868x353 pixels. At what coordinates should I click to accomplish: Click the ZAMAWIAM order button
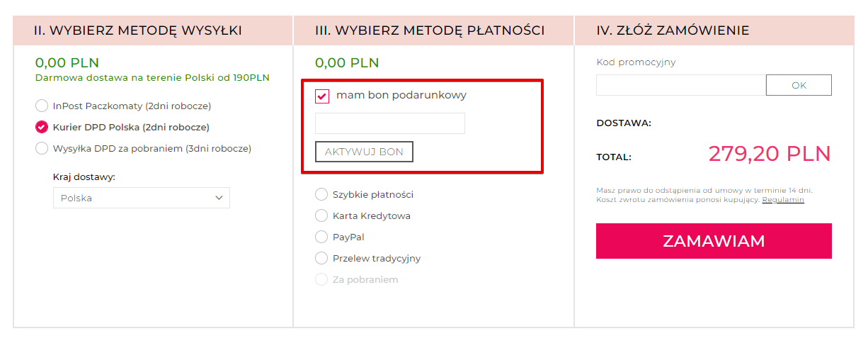[x=714, y=241]
